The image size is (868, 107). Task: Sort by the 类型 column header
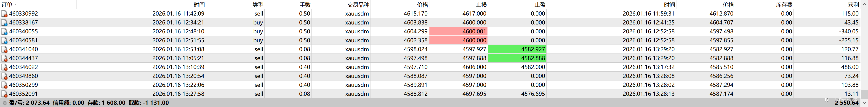pyautogui.click(x=258, y=5)
